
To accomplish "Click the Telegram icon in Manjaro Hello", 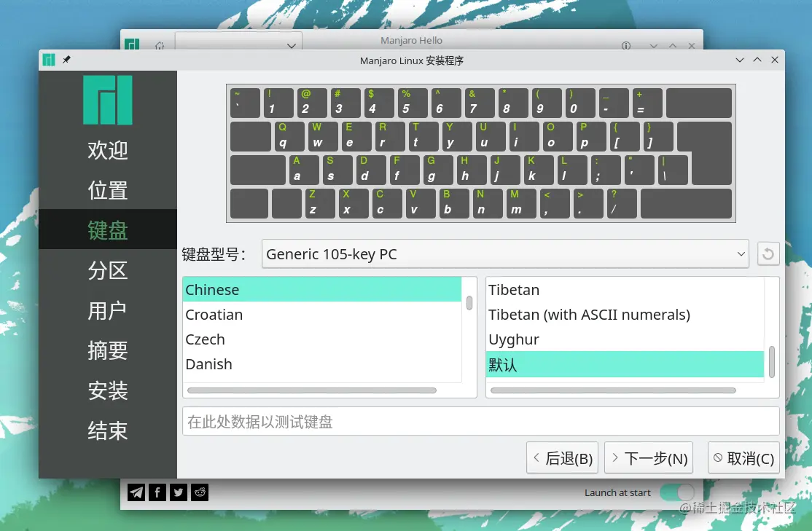I will click(136, 492).
